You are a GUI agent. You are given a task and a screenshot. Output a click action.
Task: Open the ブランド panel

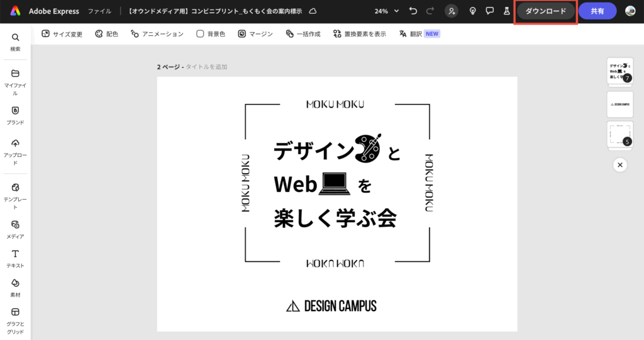click(15, 115)
